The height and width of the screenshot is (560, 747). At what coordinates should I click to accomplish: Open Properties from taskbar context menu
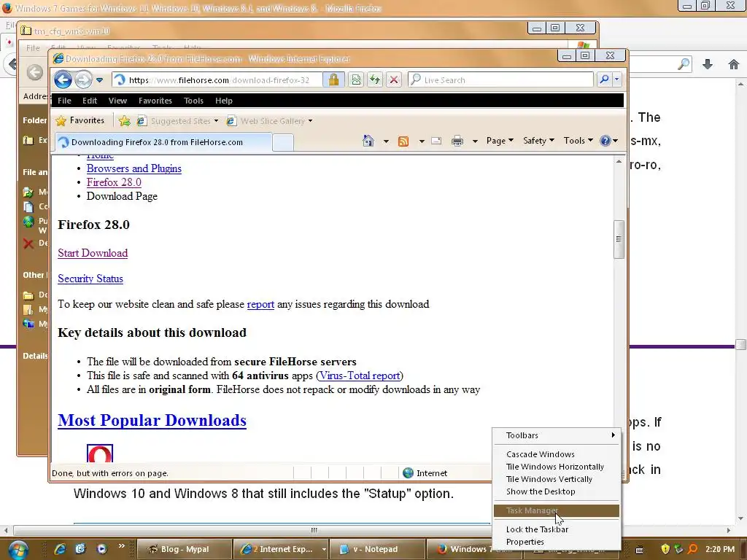click(557, 542)
